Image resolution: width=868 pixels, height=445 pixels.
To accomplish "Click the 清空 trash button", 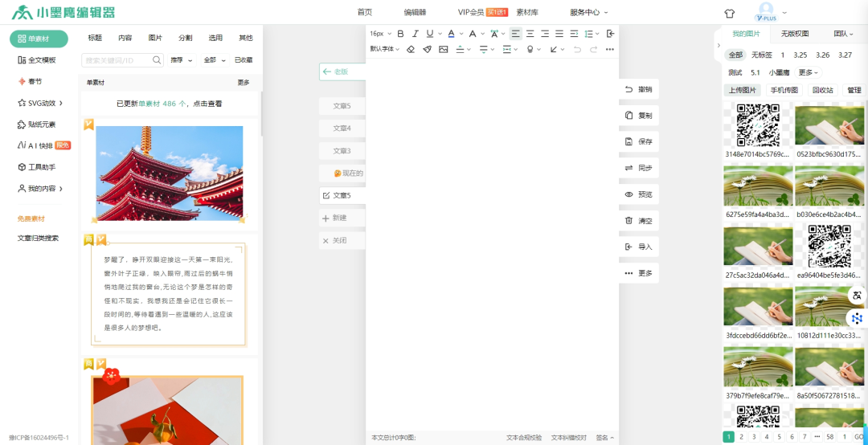I will pos(639,220).
